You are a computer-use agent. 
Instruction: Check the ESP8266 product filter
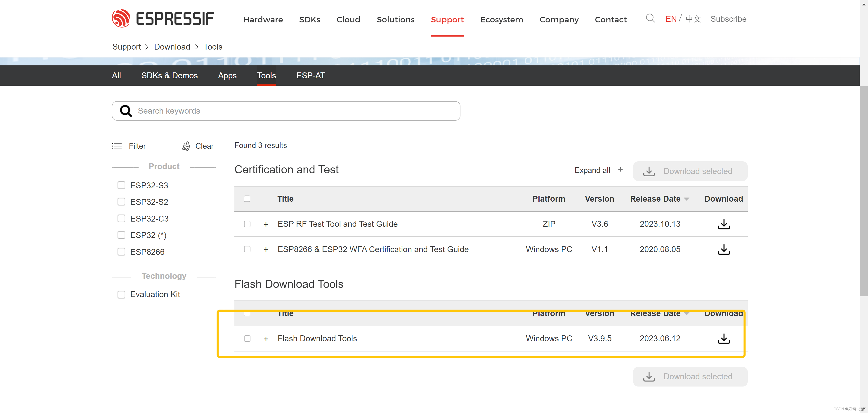[121, 252]
